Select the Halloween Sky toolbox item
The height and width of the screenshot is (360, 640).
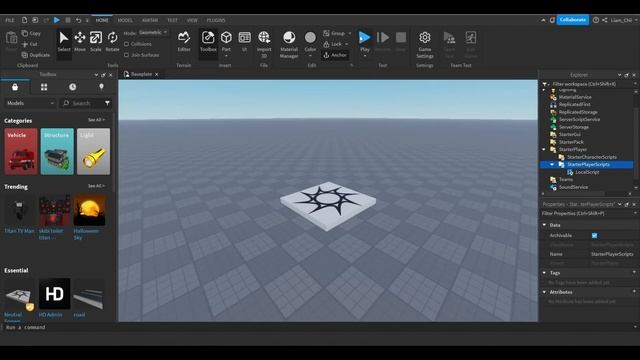click(x=89, y=217)
